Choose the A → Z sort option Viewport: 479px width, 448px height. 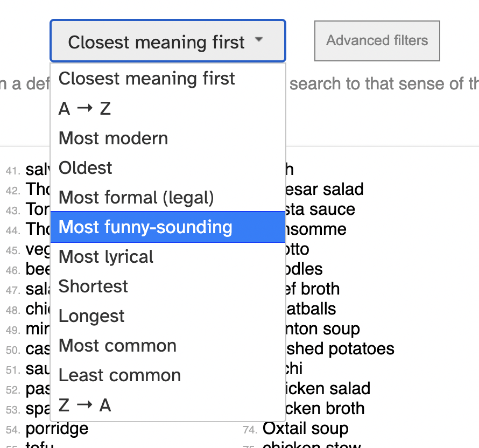tap(85, 109)
